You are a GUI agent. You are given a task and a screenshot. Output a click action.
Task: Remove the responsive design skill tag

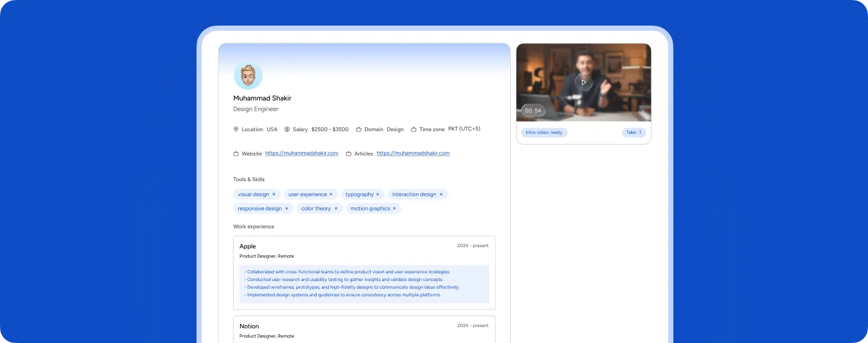[286, 209]
